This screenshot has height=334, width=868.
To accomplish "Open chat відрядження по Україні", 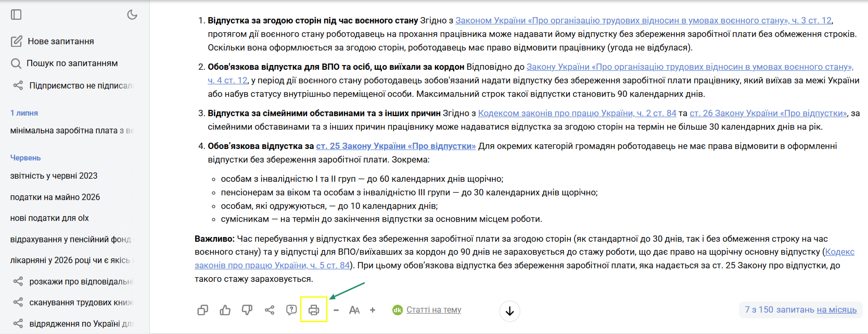I will [x=81, y=324].
